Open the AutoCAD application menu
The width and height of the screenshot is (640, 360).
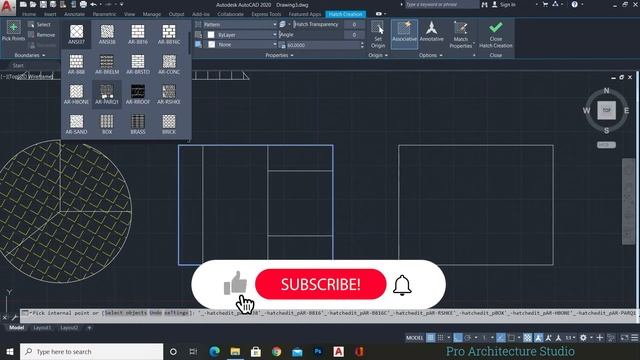pos(8,6)
